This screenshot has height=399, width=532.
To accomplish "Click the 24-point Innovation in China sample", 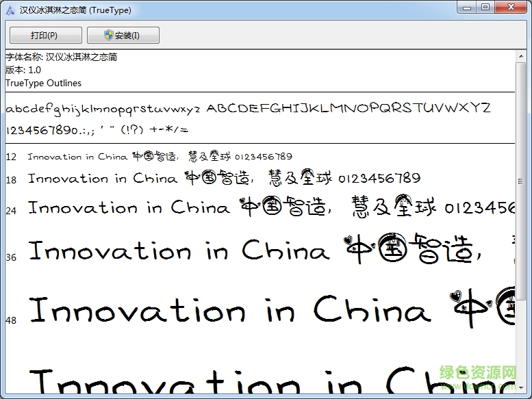I will [x=271, y=207].
